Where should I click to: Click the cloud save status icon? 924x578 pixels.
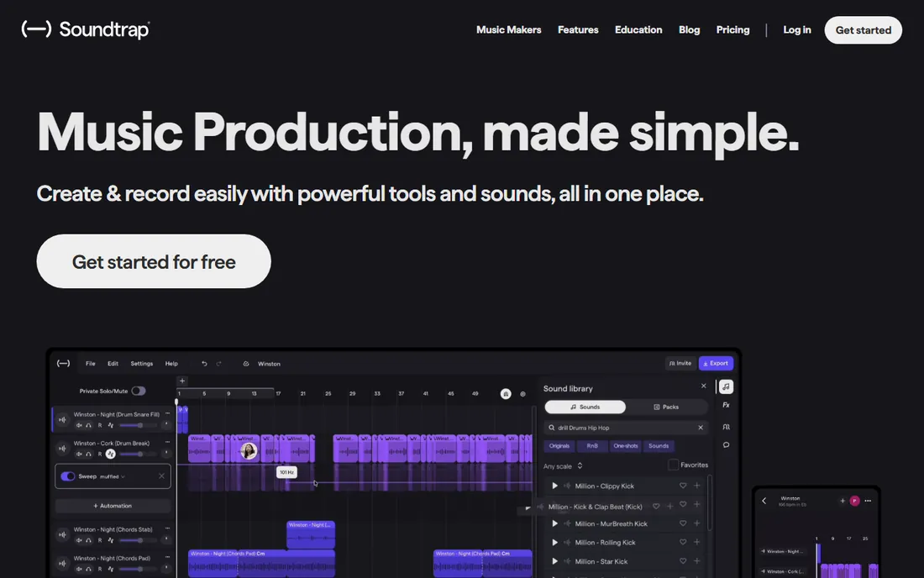click(x=246, y=364)
